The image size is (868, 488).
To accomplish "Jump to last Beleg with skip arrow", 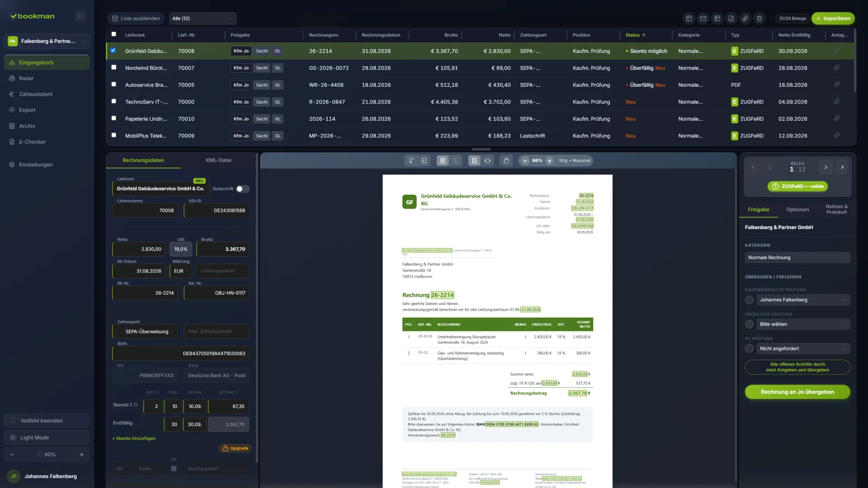I will coord(842,167).
